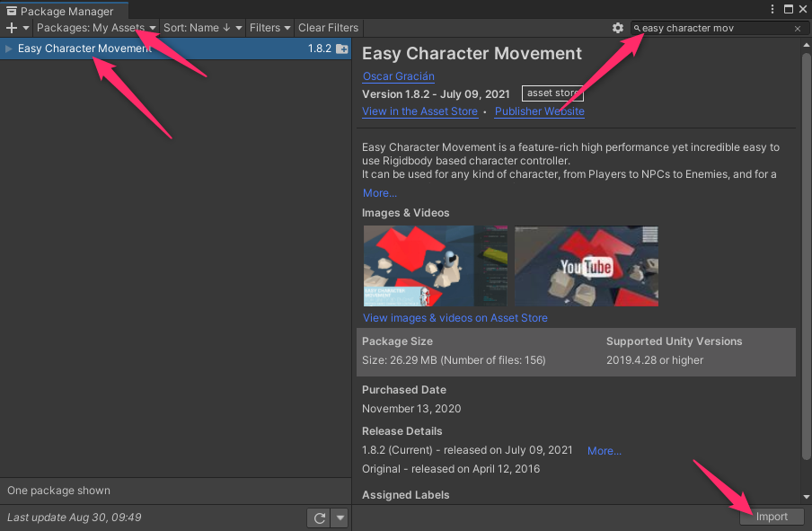Open the YouTube video thumbnail
The height and width of the screenshot is (531, 812).
click(587, 266)
